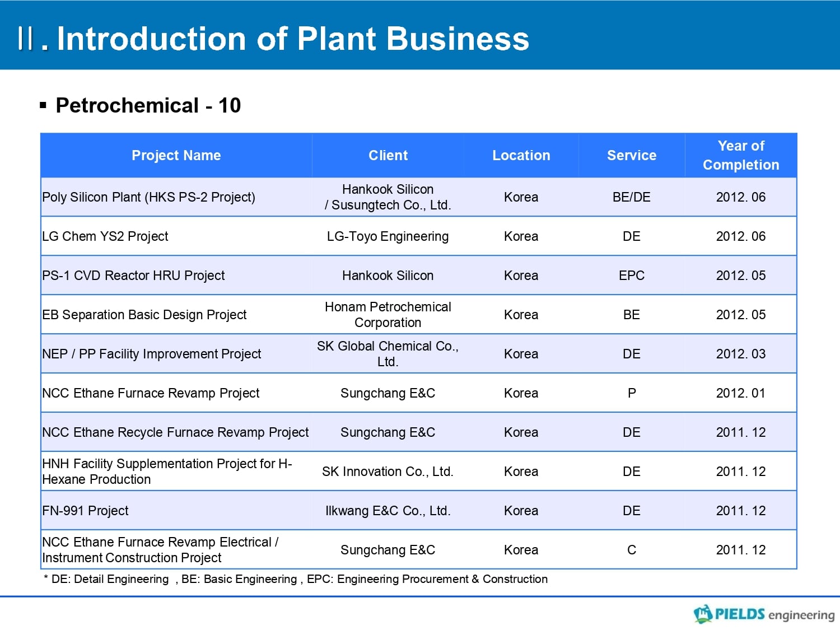
Task: Click 'Honam Petrochemical Corporation' client cell
Action: (x=388, y=315)
